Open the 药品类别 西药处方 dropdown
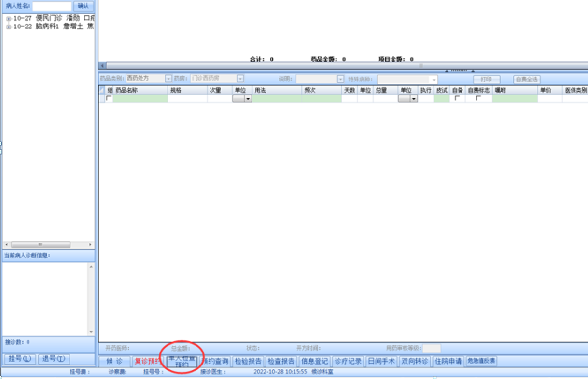 168,79
